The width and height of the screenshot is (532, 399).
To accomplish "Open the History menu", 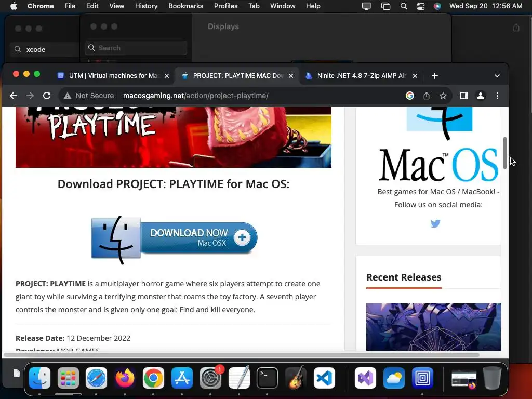I will (x=146, y=6).
